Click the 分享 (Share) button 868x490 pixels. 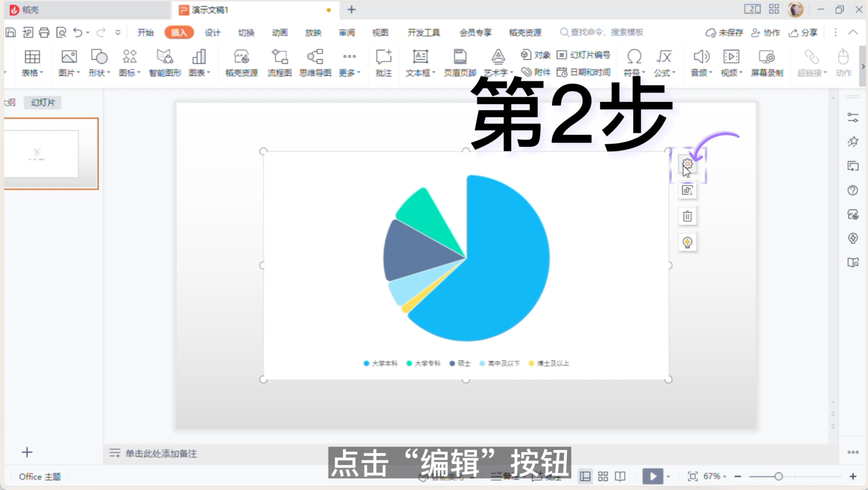pyautogui.click(x=805, y=32)
